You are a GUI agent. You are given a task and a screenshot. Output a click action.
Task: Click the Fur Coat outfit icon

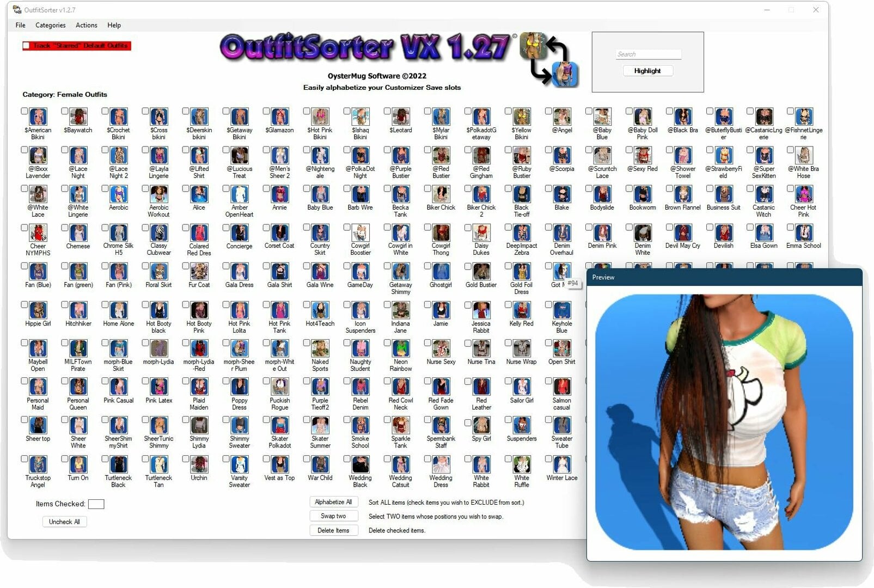199,272
